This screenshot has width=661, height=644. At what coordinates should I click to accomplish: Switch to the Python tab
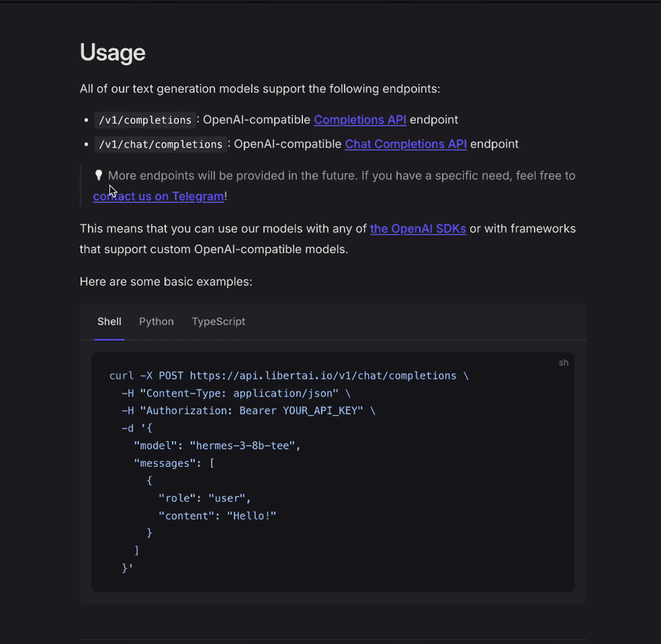click(x=156, y=322)
